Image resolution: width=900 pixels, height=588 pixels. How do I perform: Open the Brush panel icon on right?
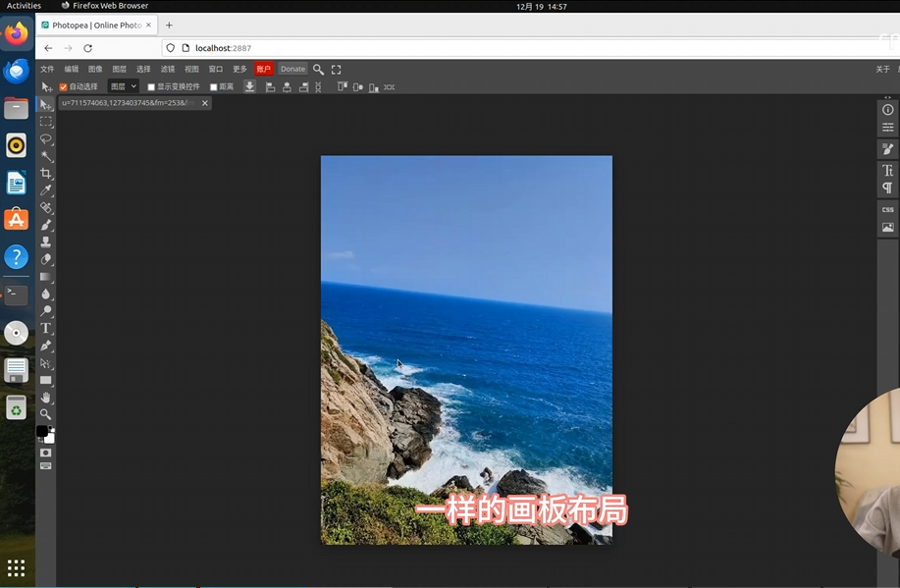tap(888, 149)
